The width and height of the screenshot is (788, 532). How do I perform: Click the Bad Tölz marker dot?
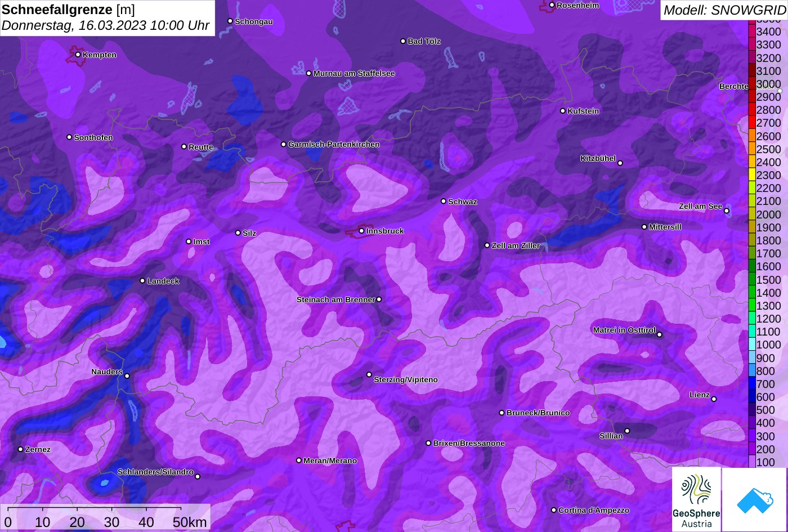coord(403,41)
